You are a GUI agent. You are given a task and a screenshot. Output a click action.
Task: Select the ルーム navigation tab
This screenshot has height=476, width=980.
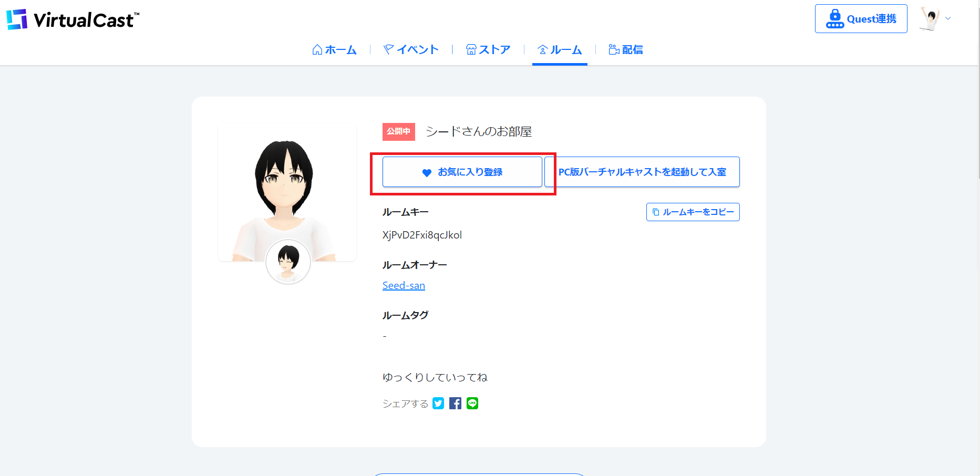click(x=560, y=50)
